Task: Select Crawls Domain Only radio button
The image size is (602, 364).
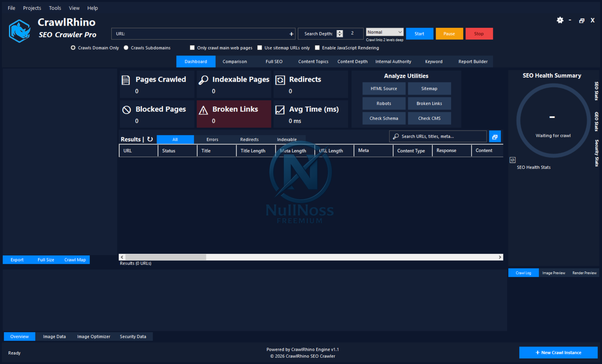Action: [x=73, y=48]
